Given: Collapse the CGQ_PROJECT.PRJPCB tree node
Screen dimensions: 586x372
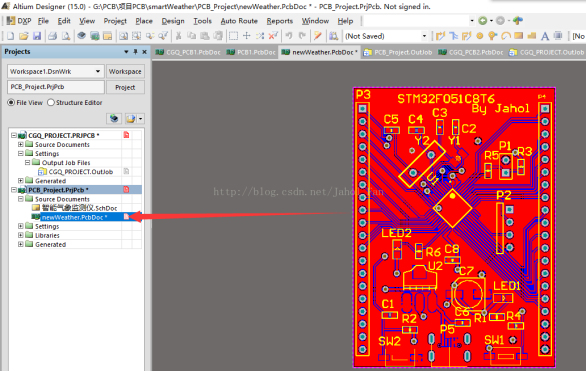Looking at the screenshot, I should click(x=14, y=135).
